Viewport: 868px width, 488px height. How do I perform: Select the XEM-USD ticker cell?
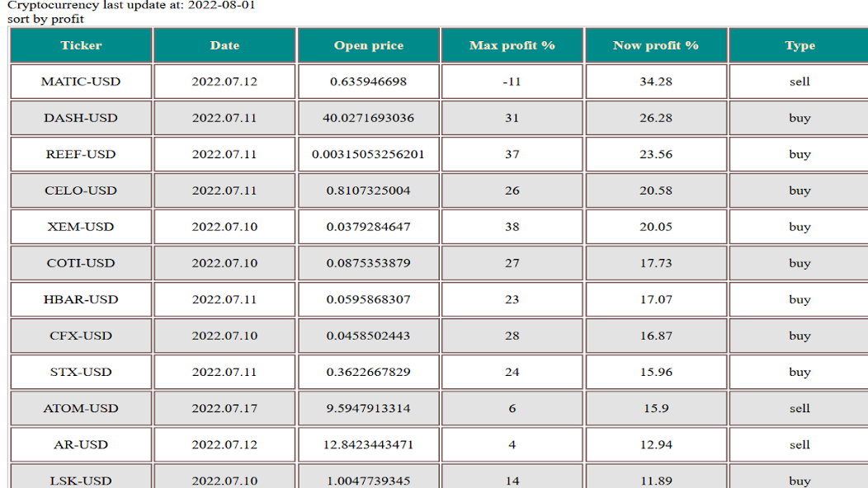coord(81,227)
